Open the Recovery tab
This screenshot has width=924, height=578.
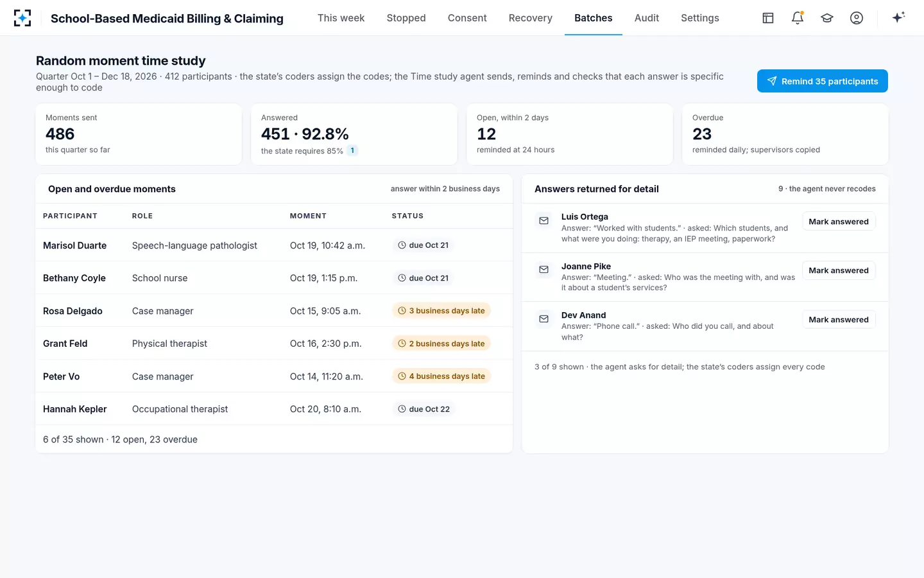tap(530, 18)
